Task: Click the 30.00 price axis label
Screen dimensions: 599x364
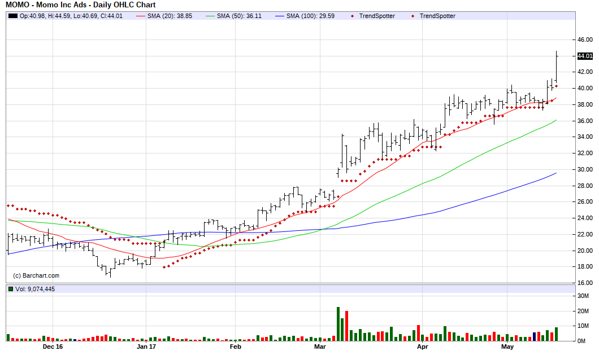Action: [585, 169]
